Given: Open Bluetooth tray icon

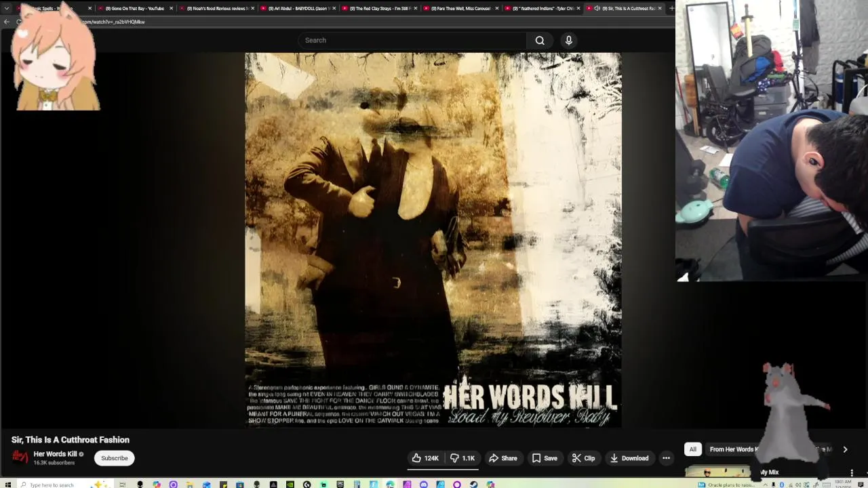Looking at the screenshot, I should [782, 484].
